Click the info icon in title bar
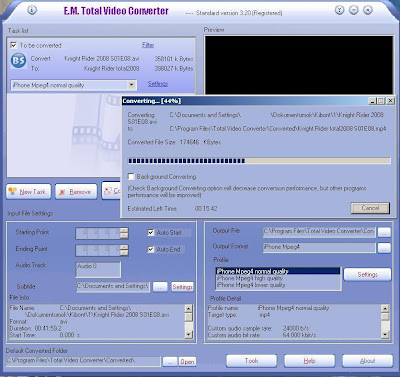Screen dimensions: 400x377 tap(32, 10)
